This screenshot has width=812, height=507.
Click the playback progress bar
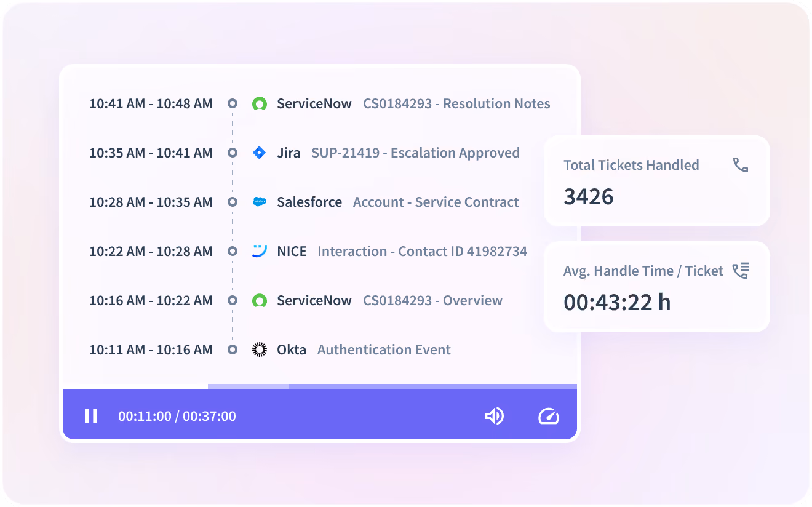click(320, 386)
